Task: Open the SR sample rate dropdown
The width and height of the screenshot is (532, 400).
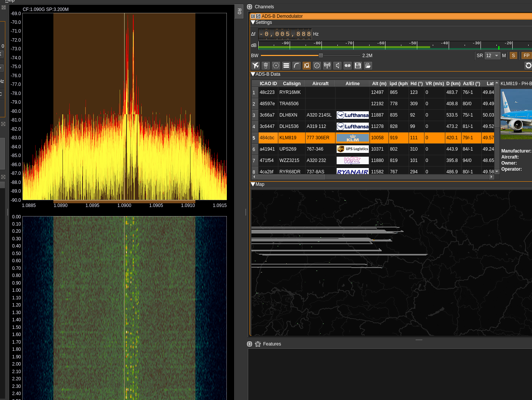Action: tap(492, 56)
